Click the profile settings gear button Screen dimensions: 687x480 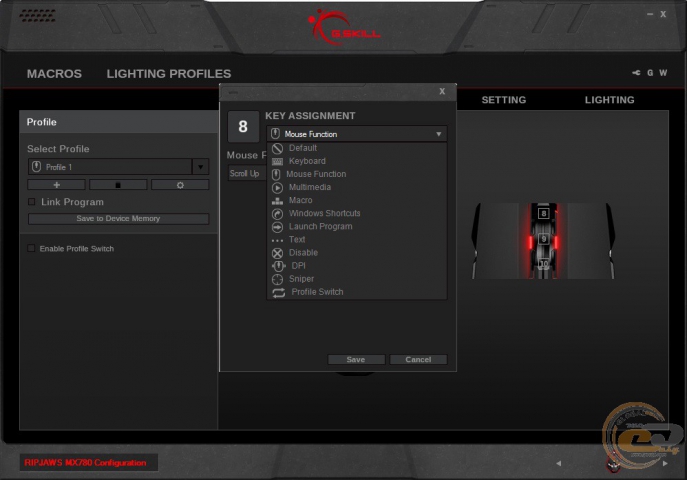click(x=180, y=185)
